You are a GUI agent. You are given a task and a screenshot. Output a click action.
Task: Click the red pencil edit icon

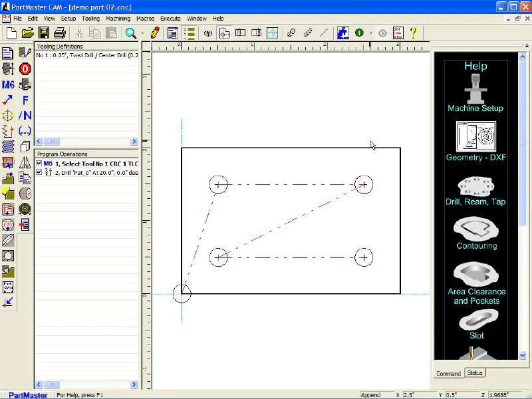click(155, 33)
